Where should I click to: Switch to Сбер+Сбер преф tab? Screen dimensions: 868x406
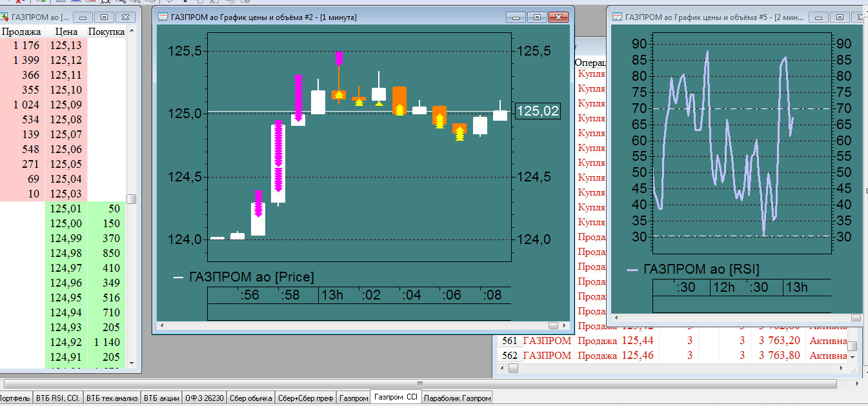point(306,398)
